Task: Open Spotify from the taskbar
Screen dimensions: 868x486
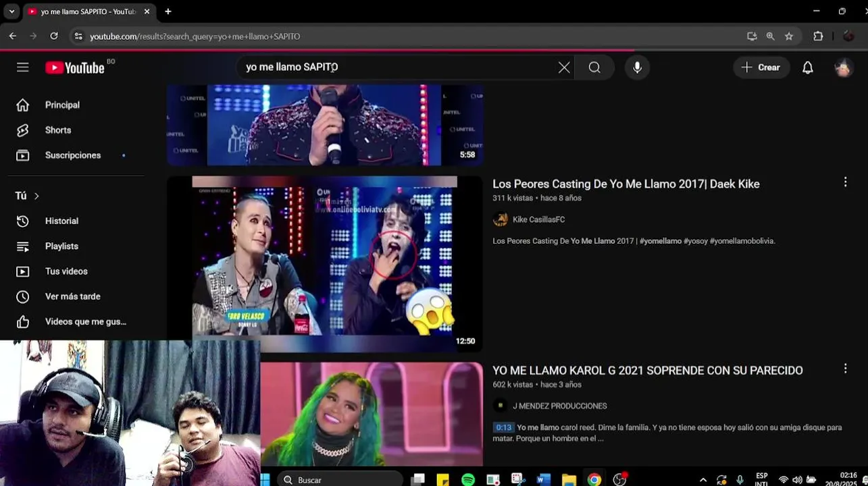Action: click(468, 480)
